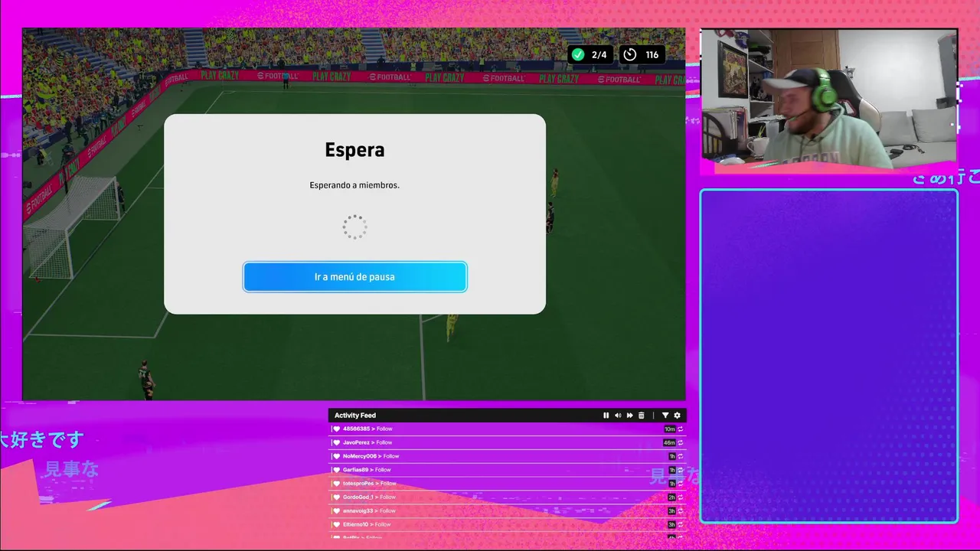Replay the annavoig33 follow alert
This screenshot has width=980, height=551.
pos(680,511)
